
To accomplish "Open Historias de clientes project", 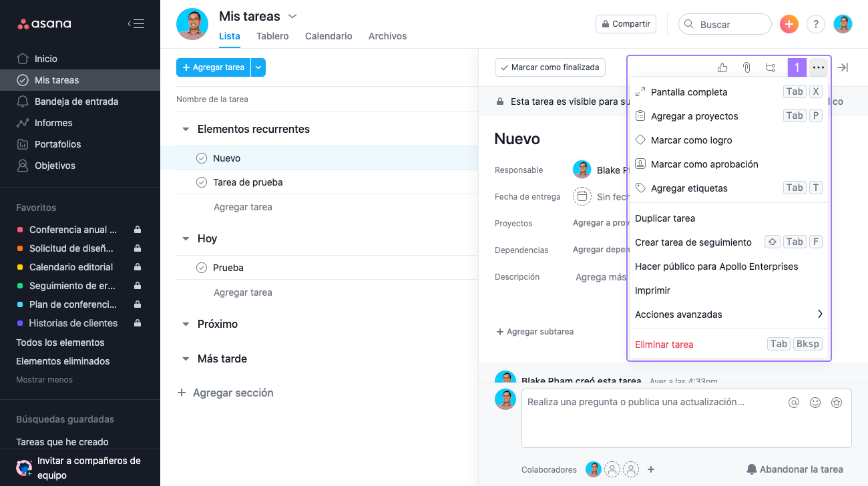I will tap(80, 323).
